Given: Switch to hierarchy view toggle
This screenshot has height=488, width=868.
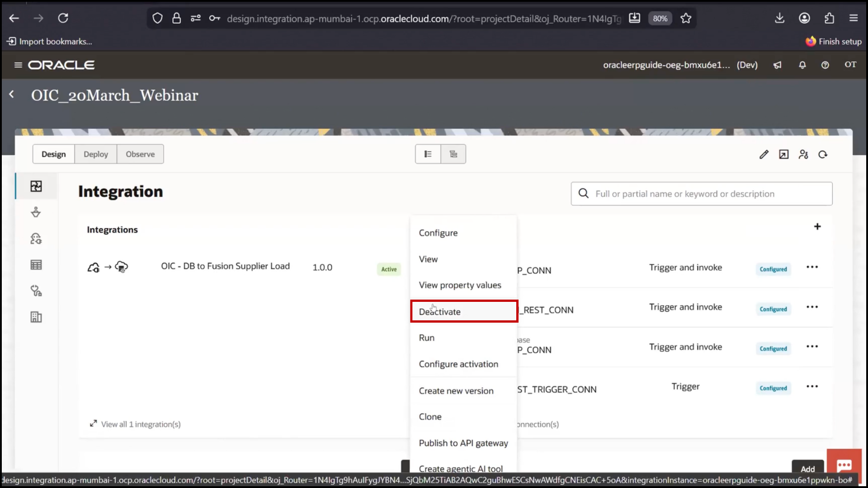Looking at the screenshot, I should pos(453,154).
